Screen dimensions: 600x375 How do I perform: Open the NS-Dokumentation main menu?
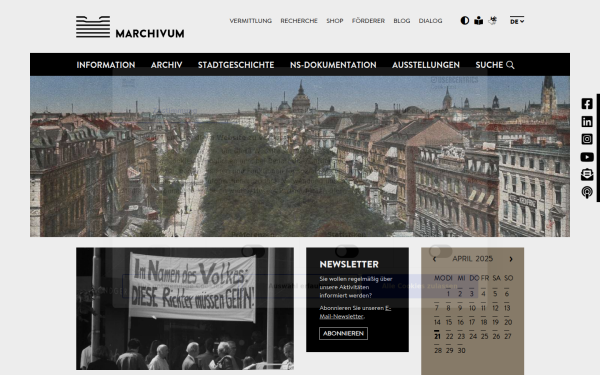(x=333, y=65)
